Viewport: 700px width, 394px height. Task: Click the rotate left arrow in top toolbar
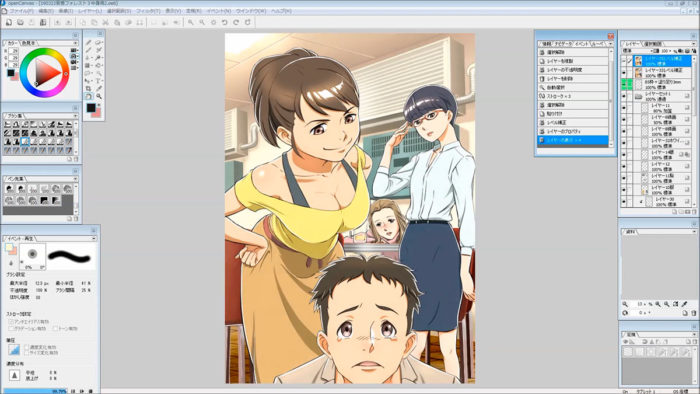coord(225,22)
